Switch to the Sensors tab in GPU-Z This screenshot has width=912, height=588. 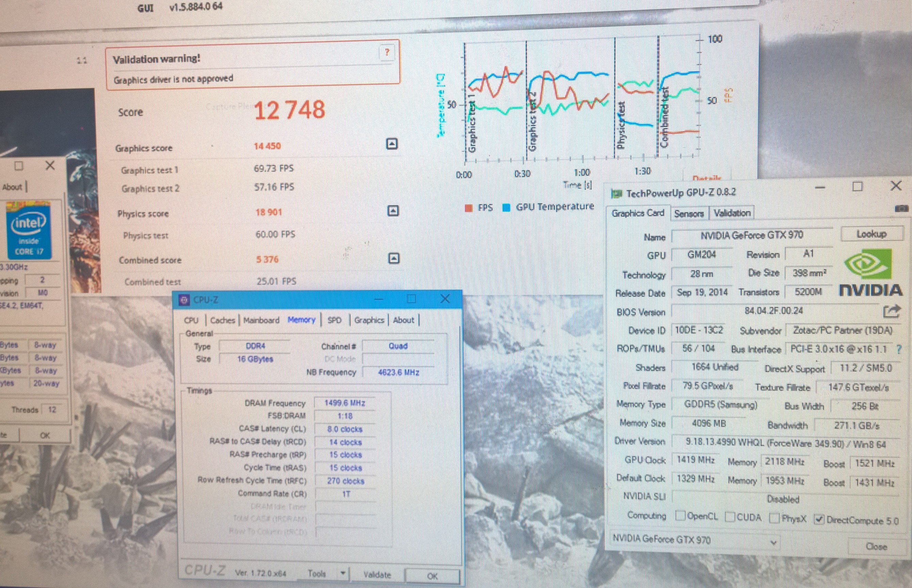click(x=689, y=213)
